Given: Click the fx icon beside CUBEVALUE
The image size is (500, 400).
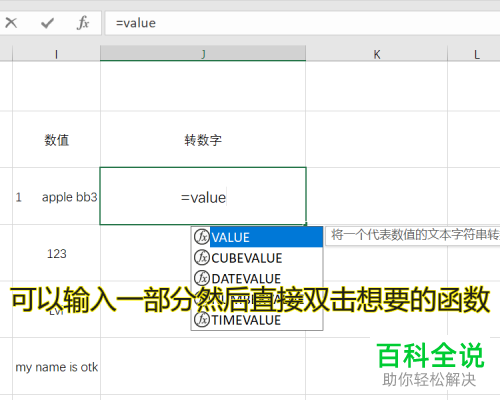Looking at the screenshot, I should (x=202, y=258).
